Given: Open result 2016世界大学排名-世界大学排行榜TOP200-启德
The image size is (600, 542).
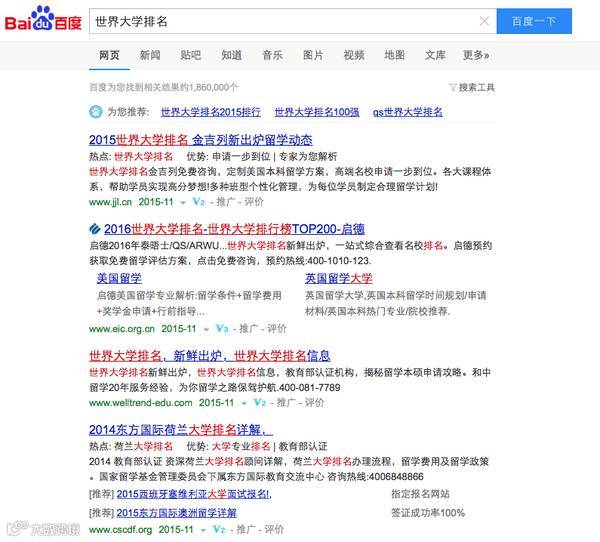Looking at the screenshot, I should pyautogui.click(x=234, y=229).
